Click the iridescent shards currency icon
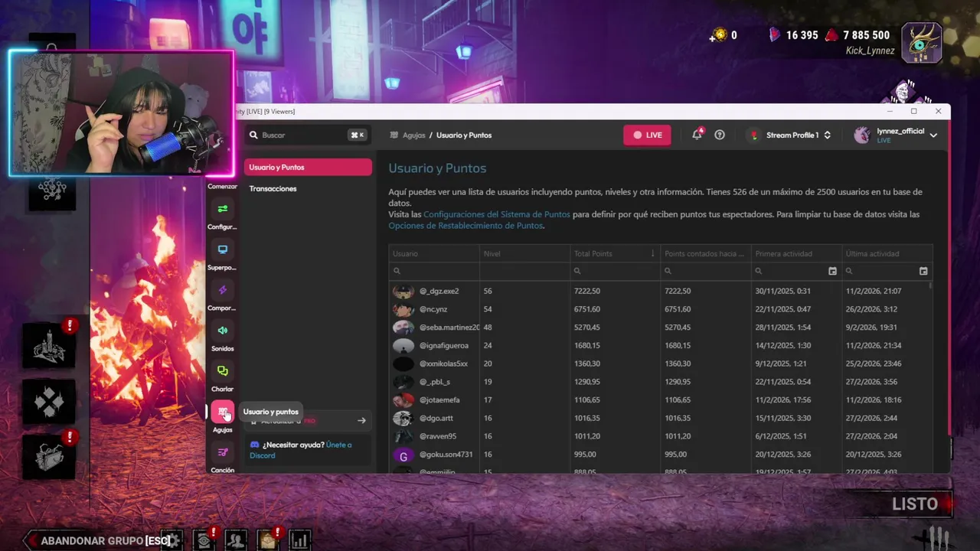Image resolution: width=980 pixels, height=551 pixels. 775,35
